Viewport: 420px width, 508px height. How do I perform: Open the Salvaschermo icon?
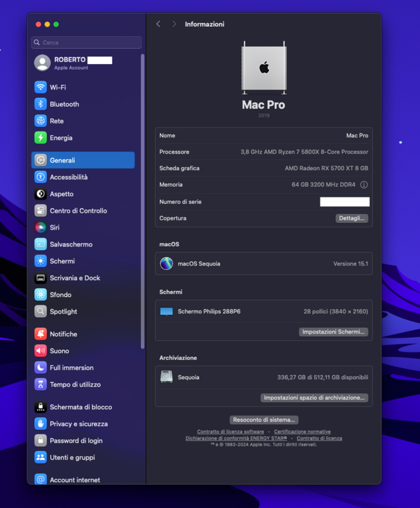41,244
